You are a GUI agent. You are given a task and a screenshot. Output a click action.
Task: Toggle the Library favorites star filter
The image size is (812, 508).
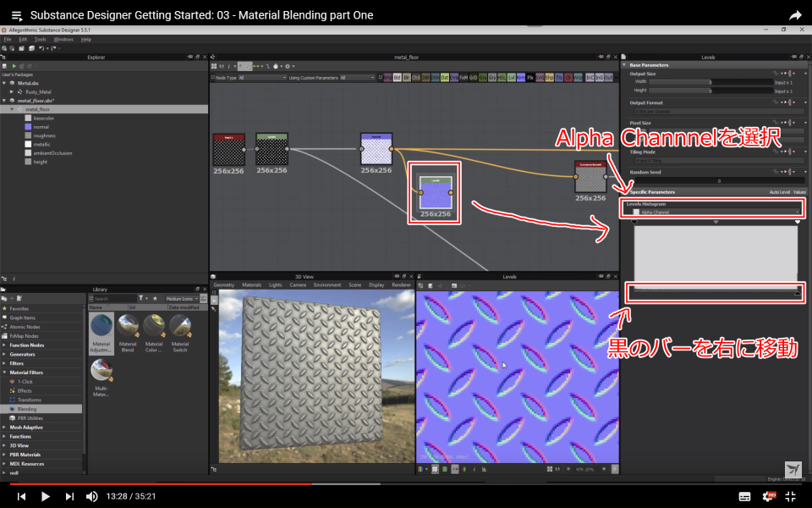coord(155,299)
